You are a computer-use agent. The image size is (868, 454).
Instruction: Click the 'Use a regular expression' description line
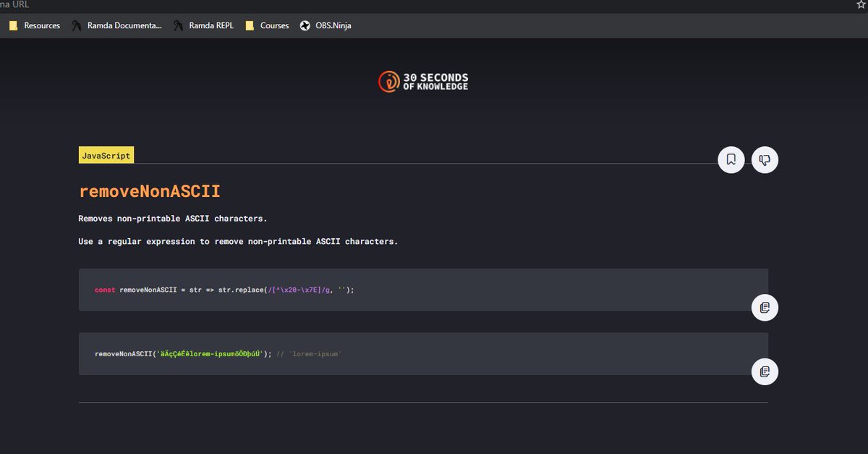point(238,241)
